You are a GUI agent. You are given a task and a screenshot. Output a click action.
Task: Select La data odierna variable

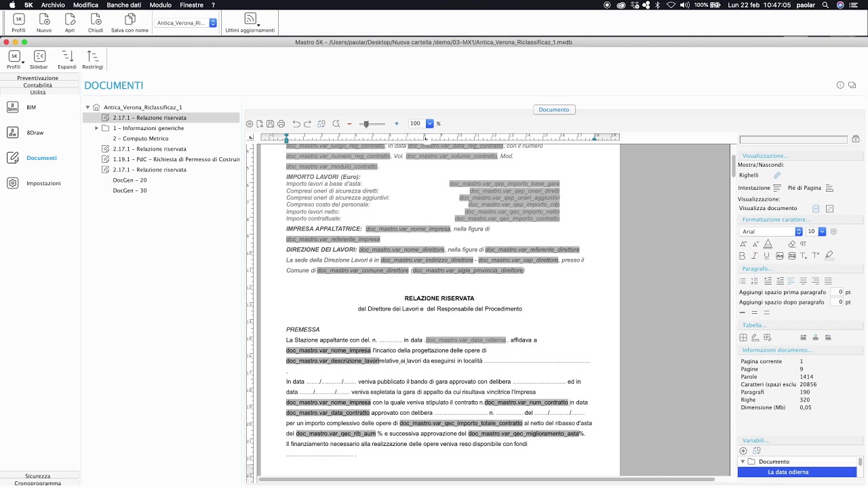(797, 472)
